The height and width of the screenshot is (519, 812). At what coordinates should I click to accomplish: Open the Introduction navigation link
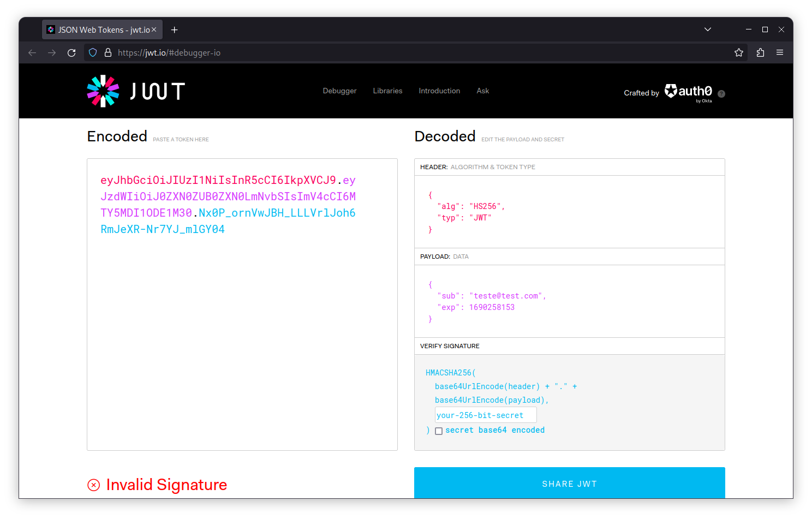[439, 91]
